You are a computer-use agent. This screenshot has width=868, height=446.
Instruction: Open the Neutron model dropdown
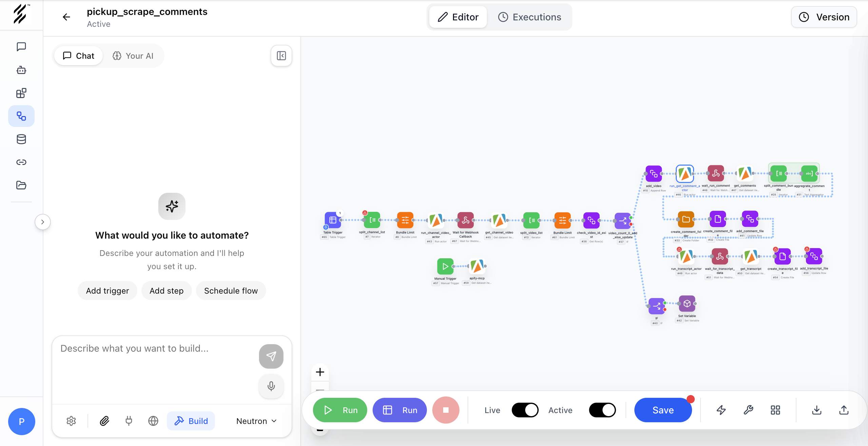256,421
